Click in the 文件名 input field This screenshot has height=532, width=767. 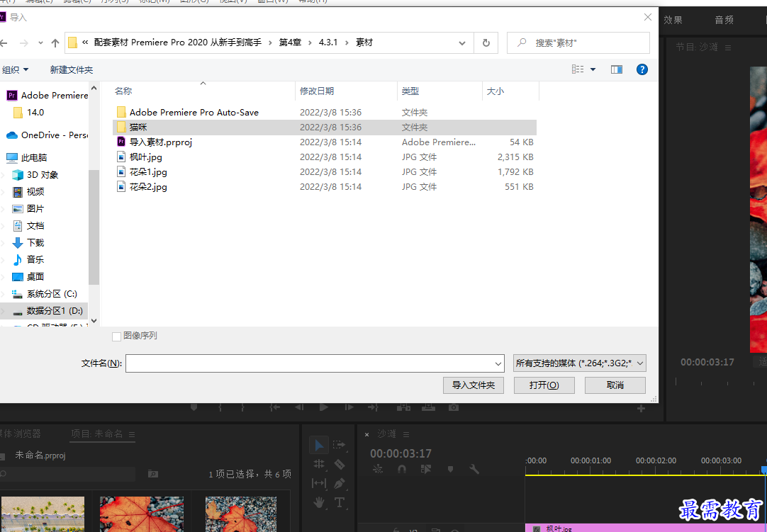310,363
